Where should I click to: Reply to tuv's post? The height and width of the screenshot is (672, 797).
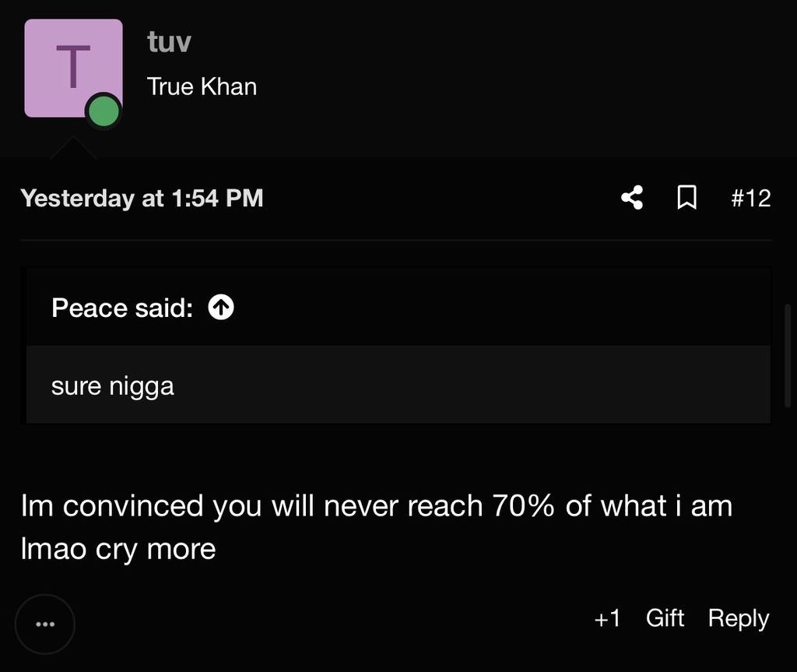pyautogui.click(x=738, y=618)
